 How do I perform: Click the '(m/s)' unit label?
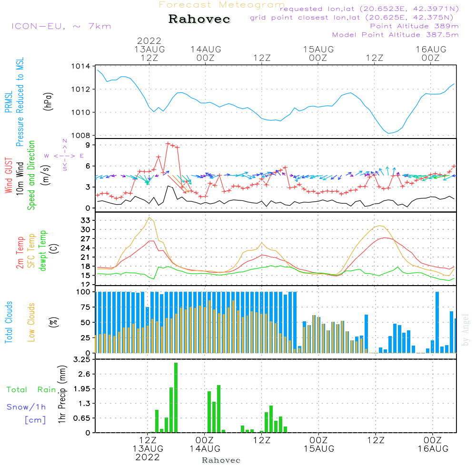[46, 176]
